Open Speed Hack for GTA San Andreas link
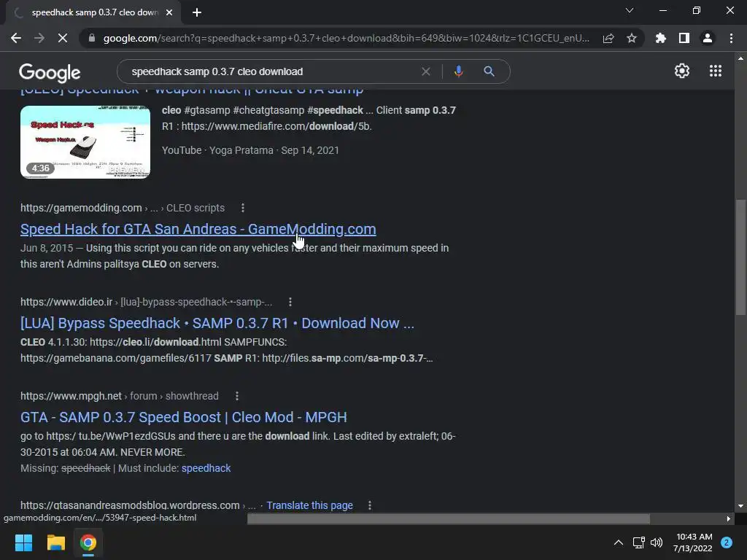 coord(198,229)
